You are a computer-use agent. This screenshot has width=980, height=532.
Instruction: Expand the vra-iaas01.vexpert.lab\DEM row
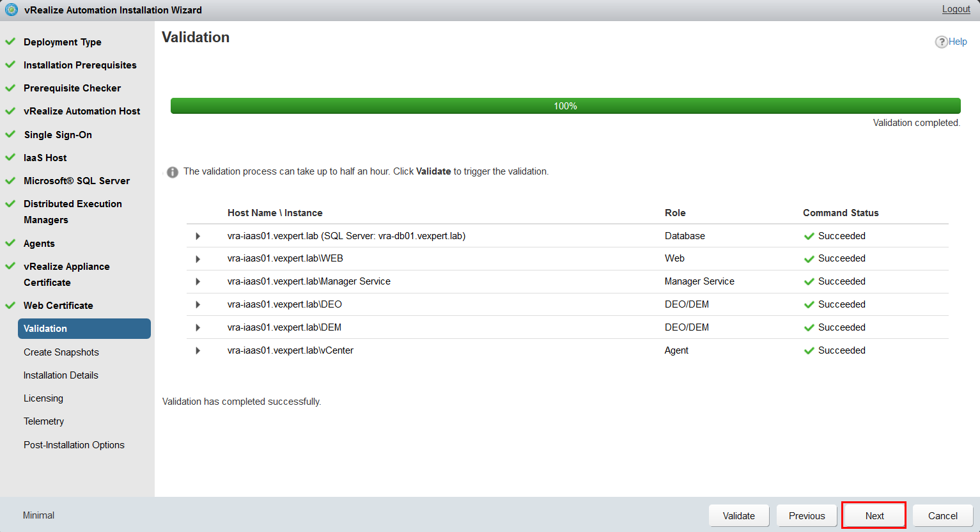198,328
